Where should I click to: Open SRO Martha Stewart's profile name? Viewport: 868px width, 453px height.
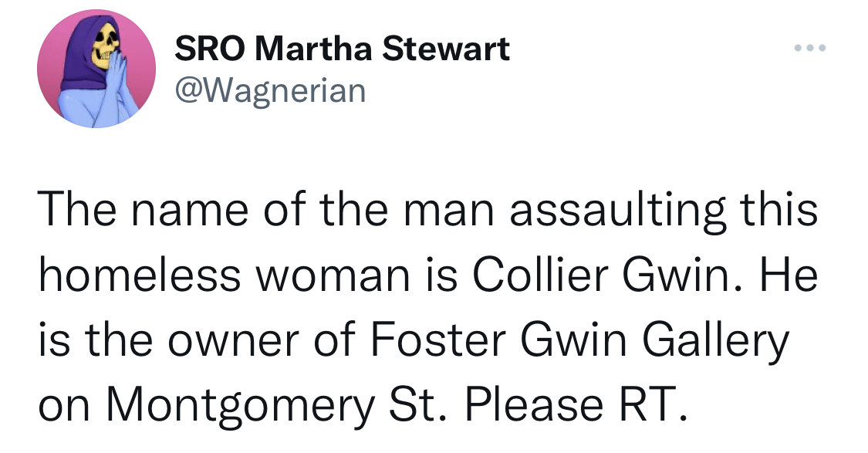[x=342, y=48]
